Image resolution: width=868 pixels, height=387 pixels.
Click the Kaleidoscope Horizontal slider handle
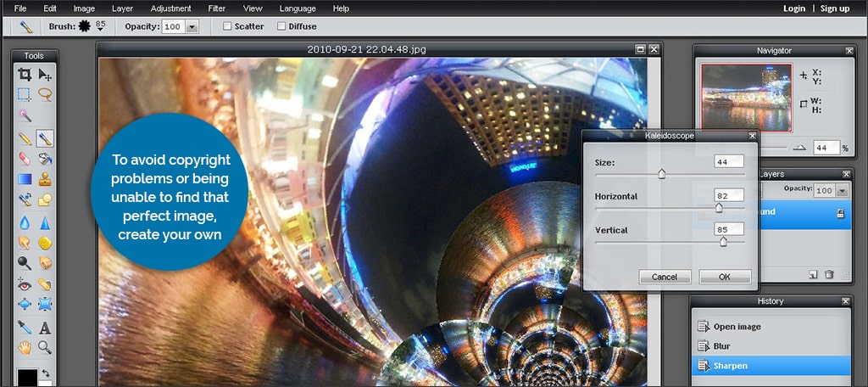click(719, 207)
